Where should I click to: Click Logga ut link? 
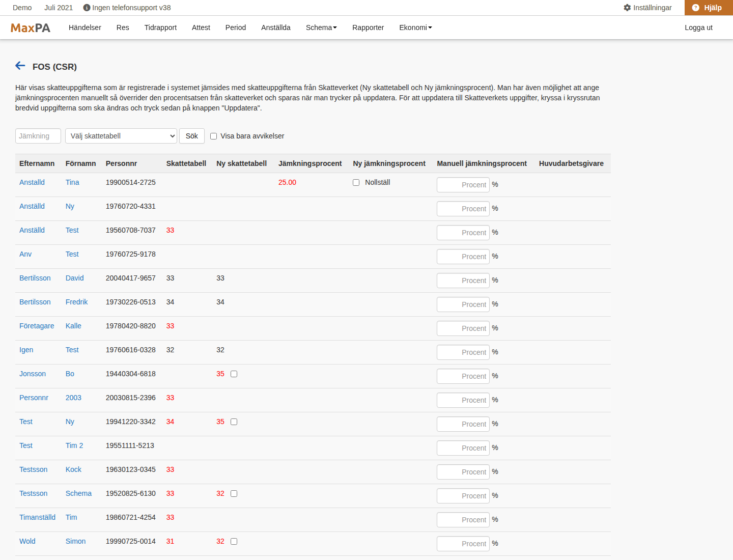point(698,27)
